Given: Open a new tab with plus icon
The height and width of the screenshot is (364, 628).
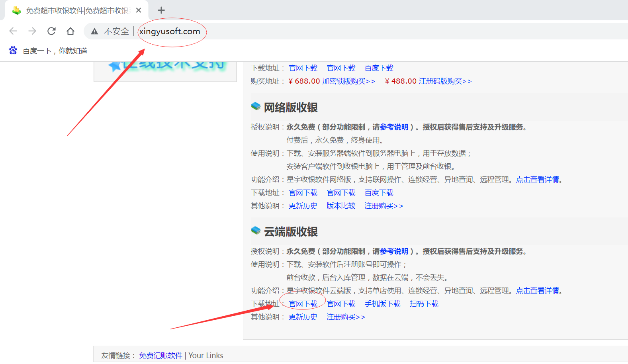Looking at the screenshot, I should (x=161, y=10).
